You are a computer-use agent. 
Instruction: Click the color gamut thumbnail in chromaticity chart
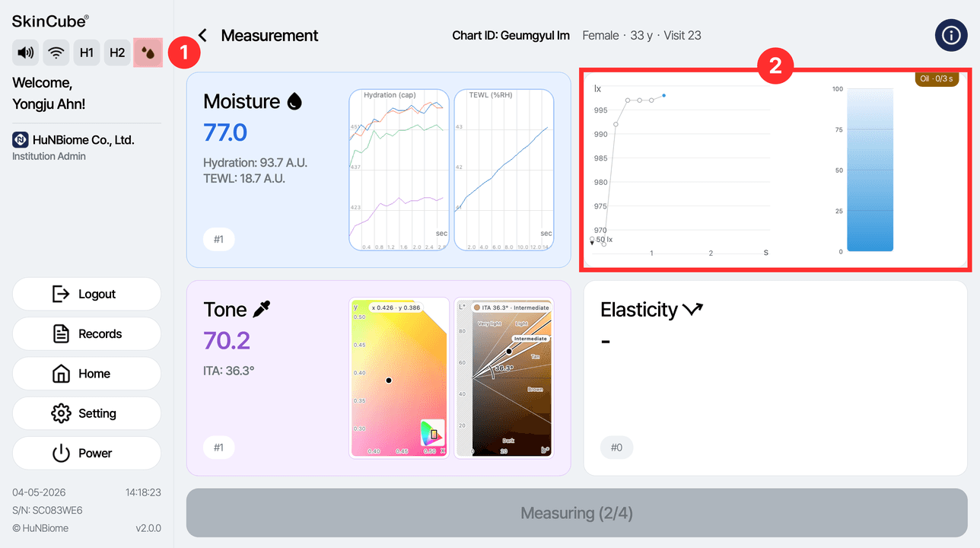[x=433, y=432]
